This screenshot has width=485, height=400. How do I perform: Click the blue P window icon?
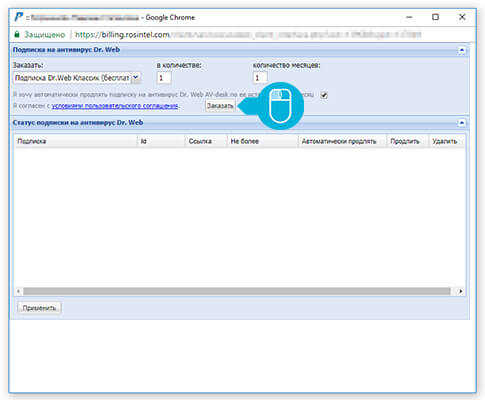(x=19, y=17)
